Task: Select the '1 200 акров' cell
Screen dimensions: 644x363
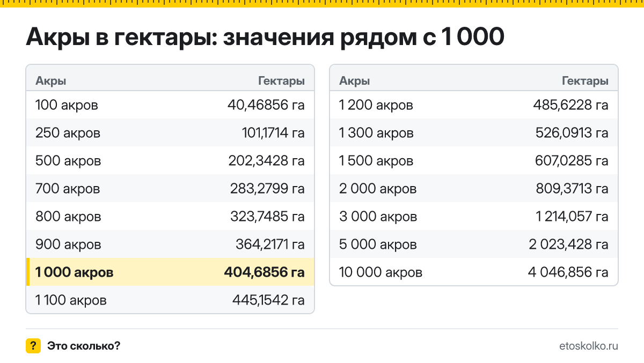Action: point(376,105)
